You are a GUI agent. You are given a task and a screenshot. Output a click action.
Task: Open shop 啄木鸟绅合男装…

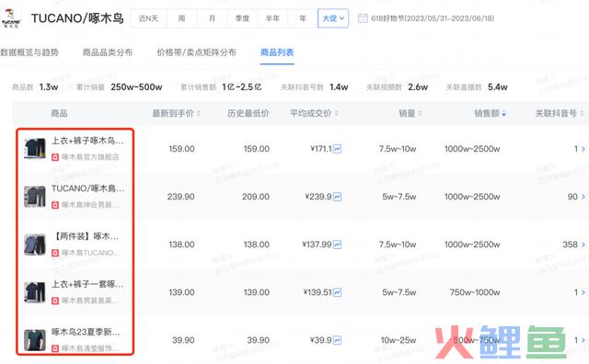pos(90,205)
